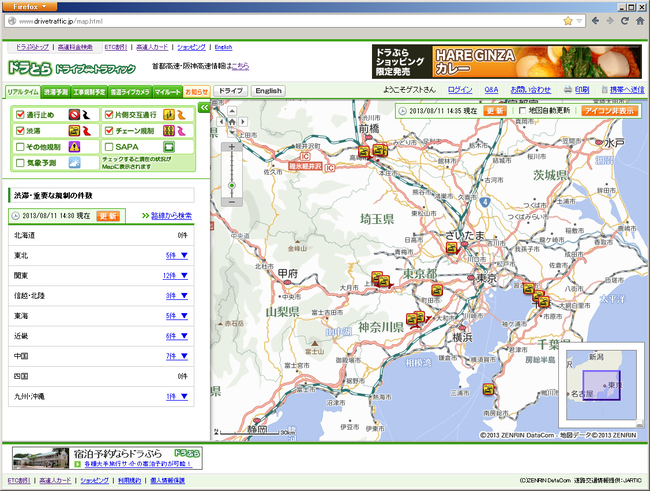Collapse the left sidebar panel arrow
This screenshot has height=491, width=650.
point(204,108)
